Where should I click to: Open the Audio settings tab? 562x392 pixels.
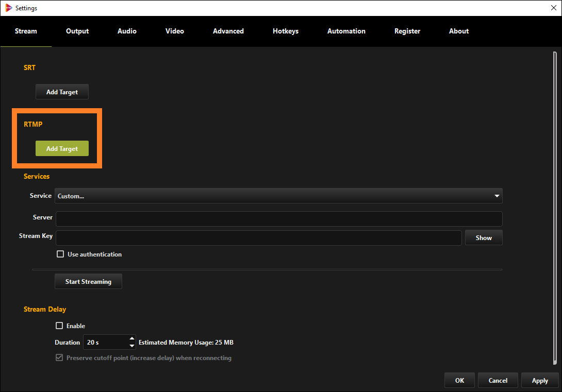coord(127,31)
